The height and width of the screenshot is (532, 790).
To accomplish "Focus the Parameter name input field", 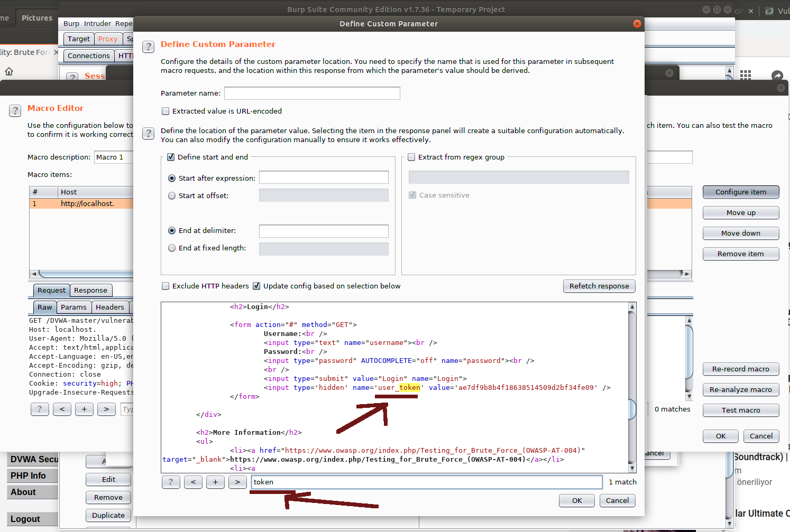I will (x=312, y=93).
